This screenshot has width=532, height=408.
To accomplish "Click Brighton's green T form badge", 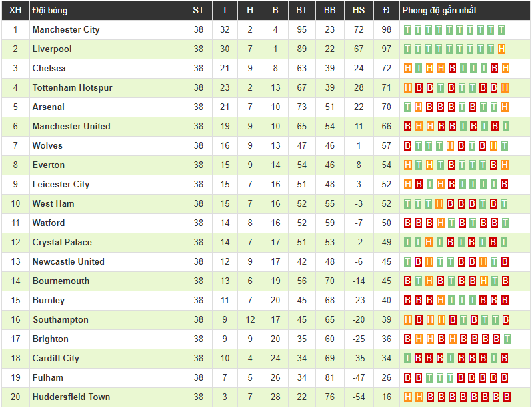I will click(507, 339).
